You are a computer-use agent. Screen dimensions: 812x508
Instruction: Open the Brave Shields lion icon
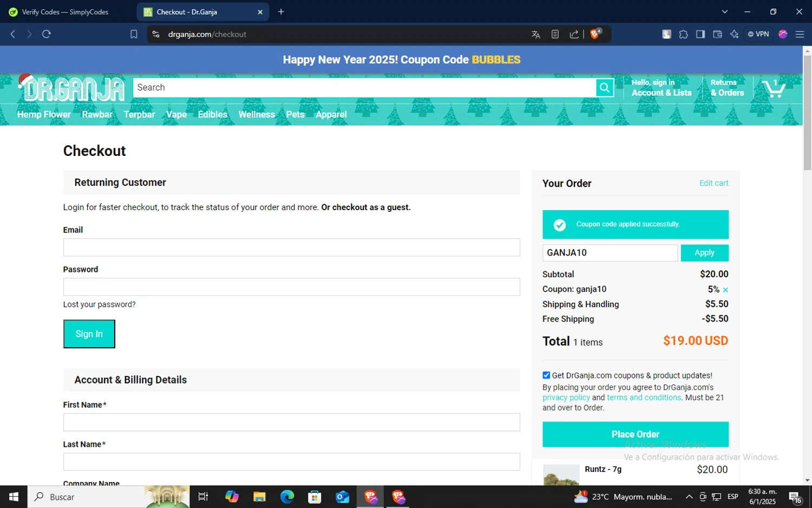(595, 34)
